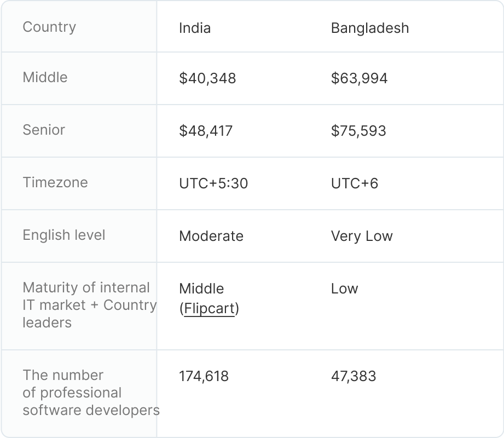504x438 pixels.
Task: Select the UTC+5:30 timezone cell
Action: click(x=213, y=183)
